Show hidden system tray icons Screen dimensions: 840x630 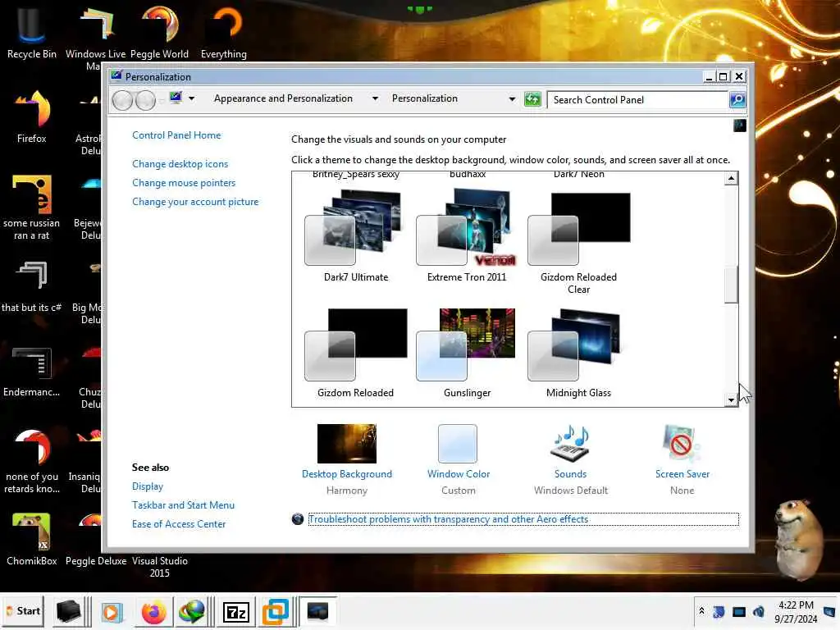tap(701, 611)
